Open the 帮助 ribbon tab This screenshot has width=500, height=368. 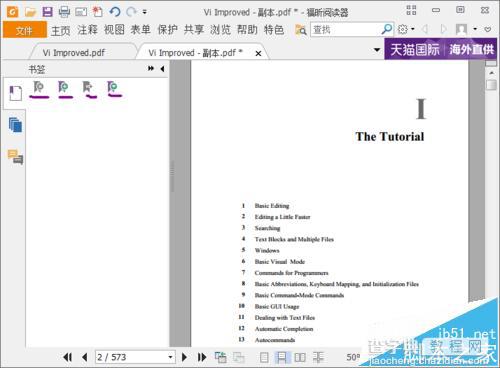click(x=247, y=30)
